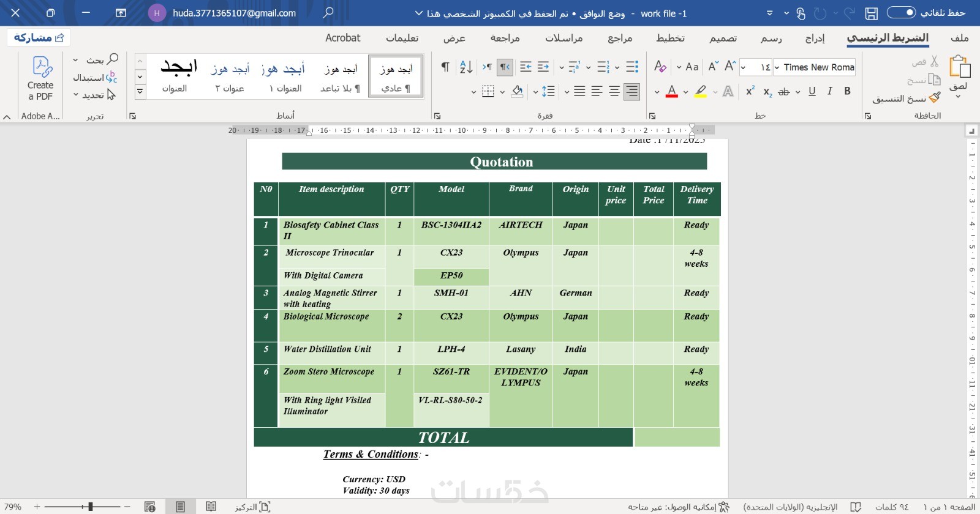Increase font size with the grow-font A
The height and width of the screenshot is (514, 980).
coord(730,66)
